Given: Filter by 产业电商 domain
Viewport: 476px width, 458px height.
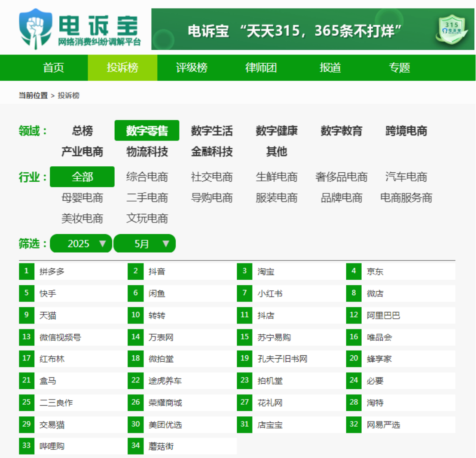Looking at the screenshot, I should [x=82, y=152].
